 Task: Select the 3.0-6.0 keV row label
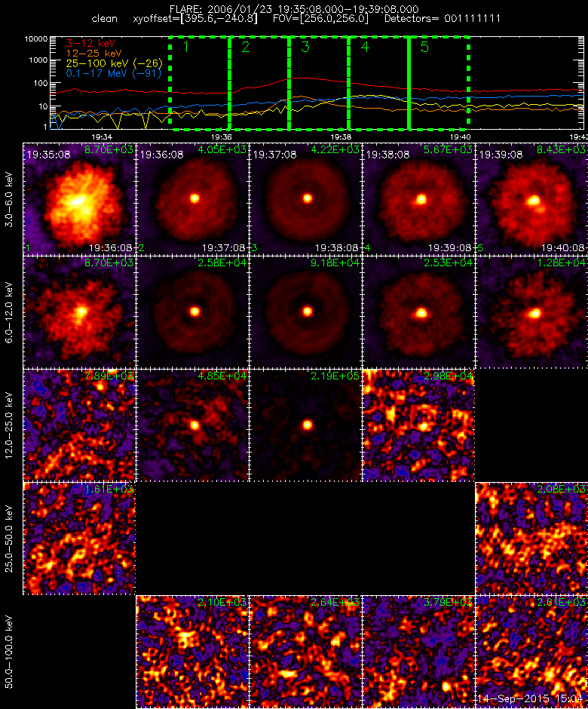pos(9,199)
